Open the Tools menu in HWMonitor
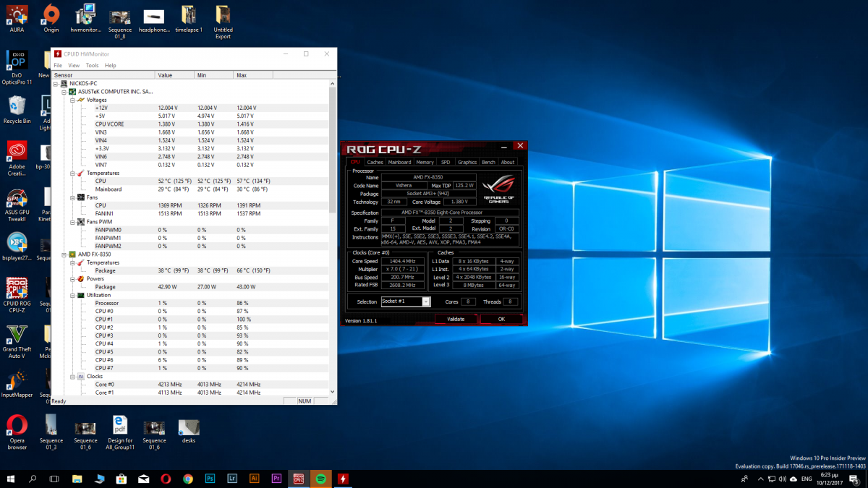The height and width of the screenshot is (488, 868). click(x=92, y=66)
